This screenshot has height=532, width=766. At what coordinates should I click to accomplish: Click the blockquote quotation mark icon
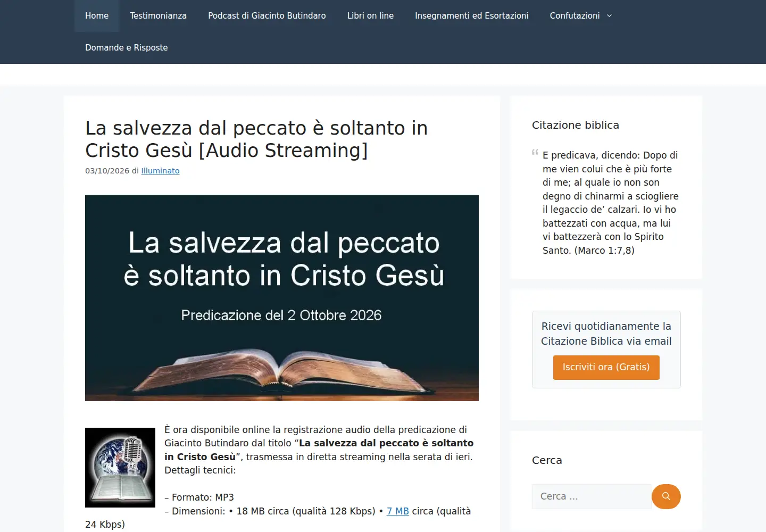point(535,152)
